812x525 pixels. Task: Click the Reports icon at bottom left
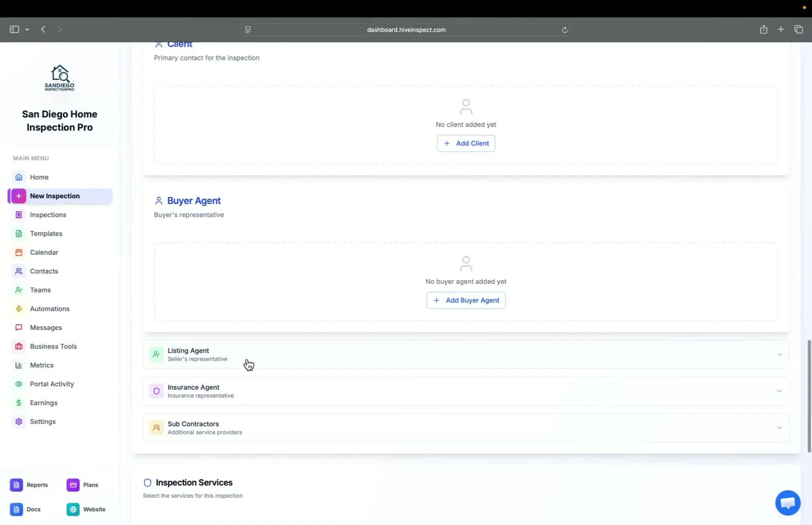pos(16,485)
